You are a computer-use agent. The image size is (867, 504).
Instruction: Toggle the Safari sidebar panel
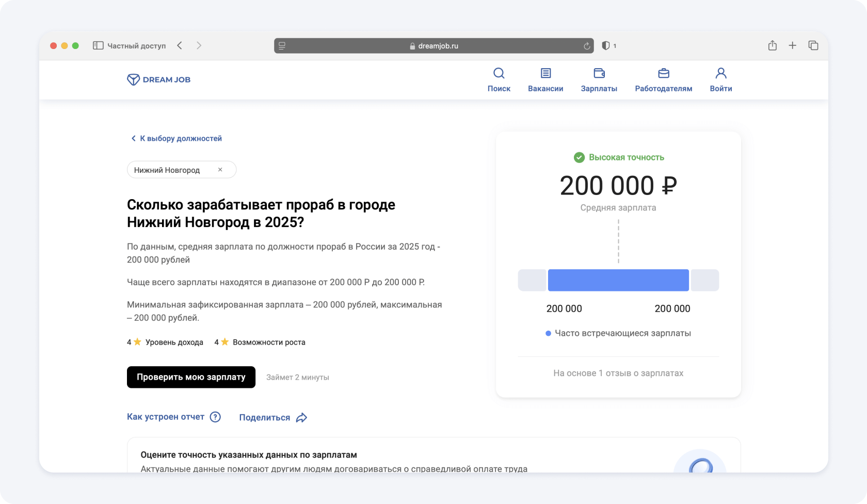98,45
